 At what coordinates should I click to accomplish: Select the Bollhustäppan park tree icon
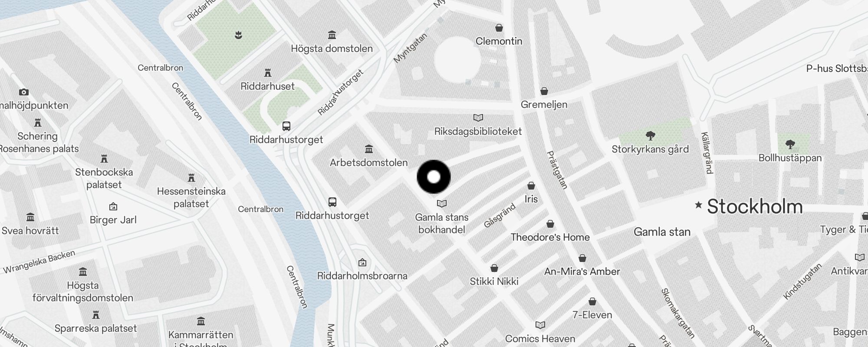click(x=790, y=144)
